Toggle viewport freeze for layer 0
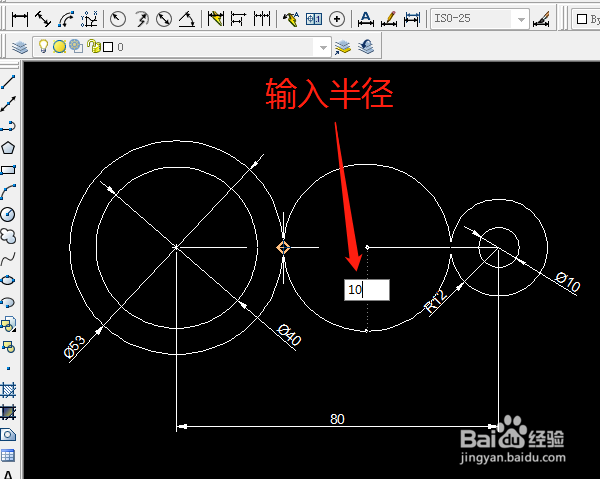Screen dimensions: 600x479 tap(76, 47)
